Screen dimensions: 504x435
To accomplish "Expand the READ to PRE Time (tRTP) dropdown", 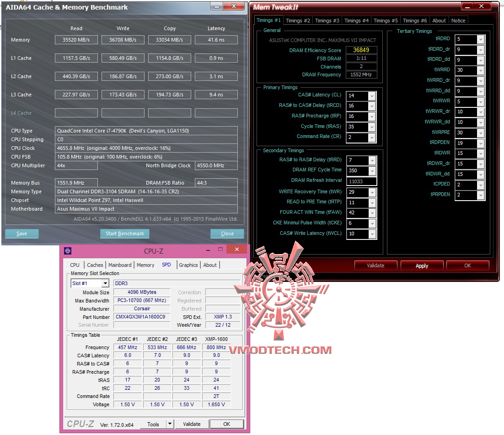I will (x=372, y=203).
